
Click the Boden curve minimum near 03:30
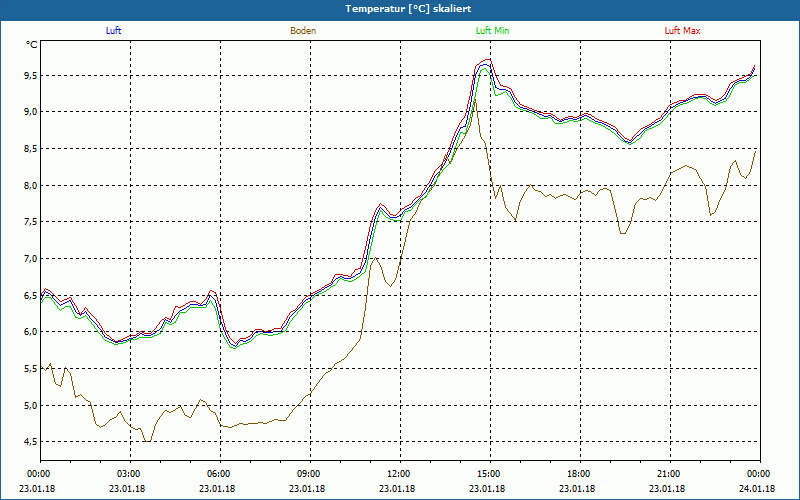[x=147, y=441]
